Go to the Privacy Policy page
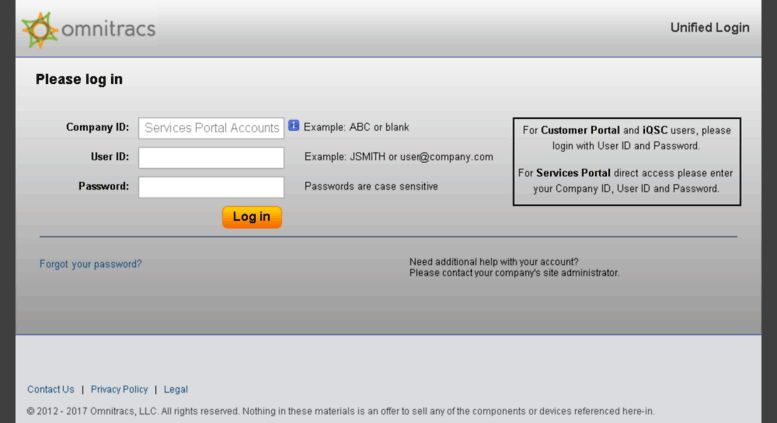This screenshot has width=777, height=423. (x=119, y=389)
